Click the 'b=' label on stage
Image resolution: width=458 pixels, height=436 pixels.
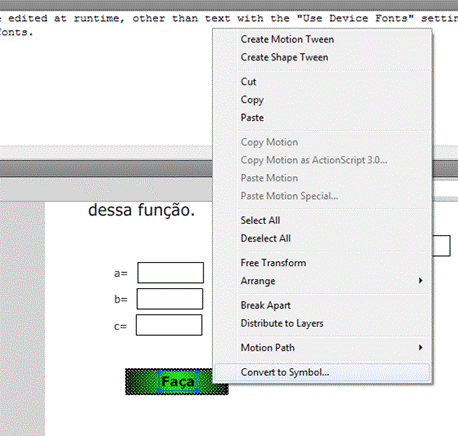(121, 299)
